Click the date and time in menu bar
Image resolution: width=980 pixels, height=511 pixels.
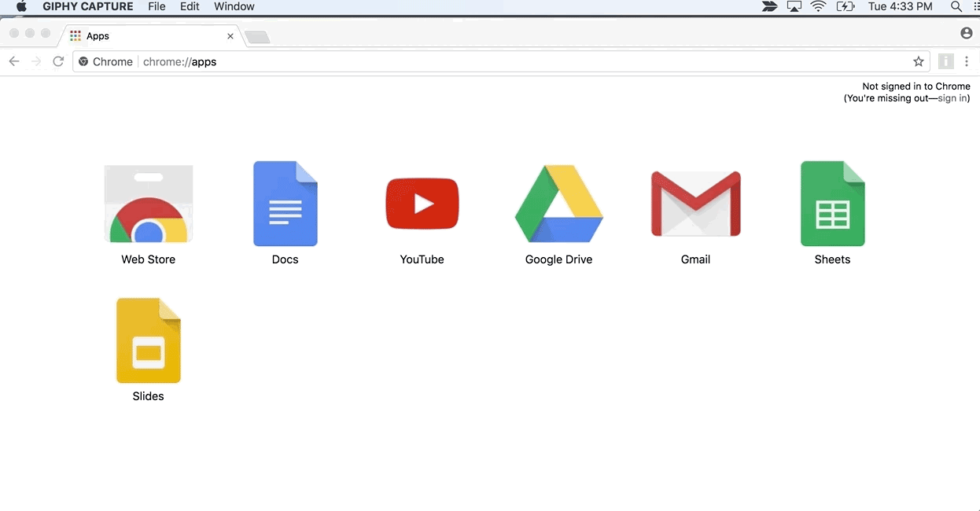click(900, 6)
